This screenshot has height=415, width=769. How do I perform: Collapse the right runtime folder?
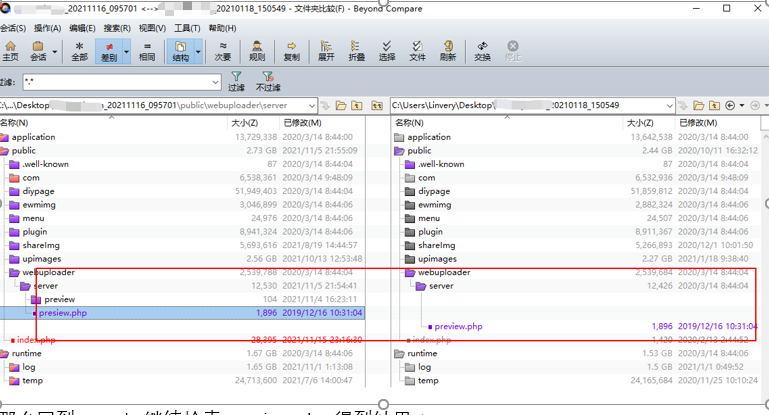click(399, 354)
